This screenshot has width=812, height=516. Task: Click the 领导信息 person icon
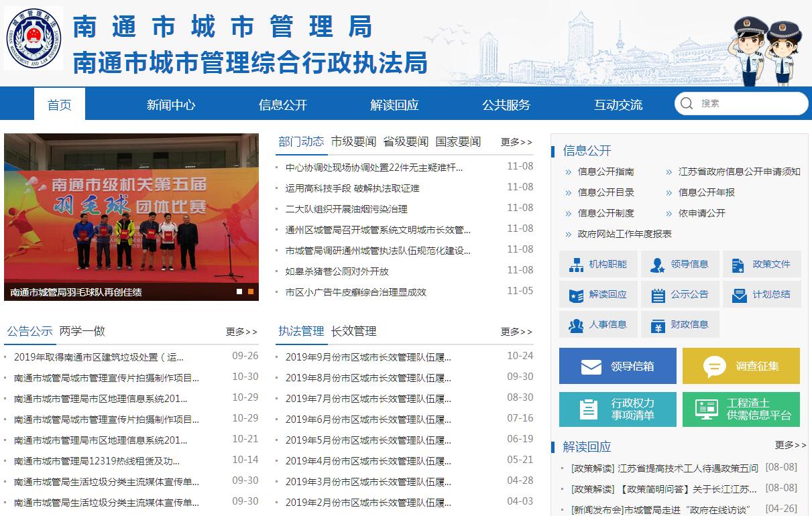(657, 265)
